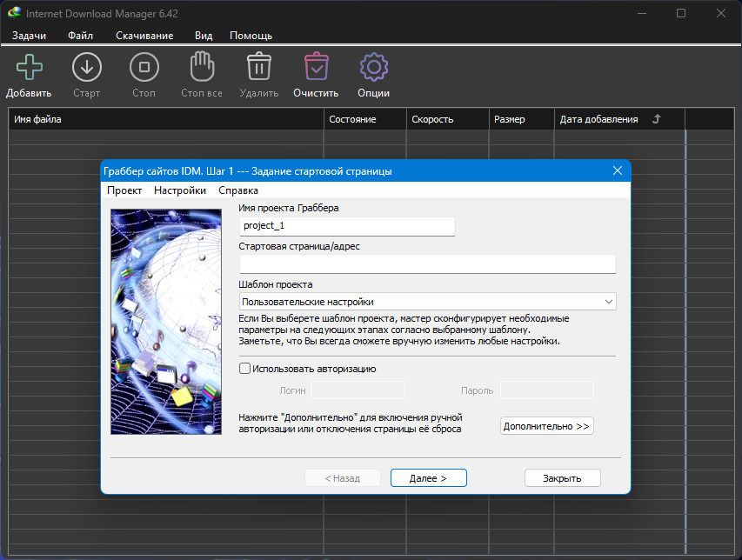Screen dimensions: 742x560
Task: Click the Старт download arrow icon
Action: click(x=87, y=67)
